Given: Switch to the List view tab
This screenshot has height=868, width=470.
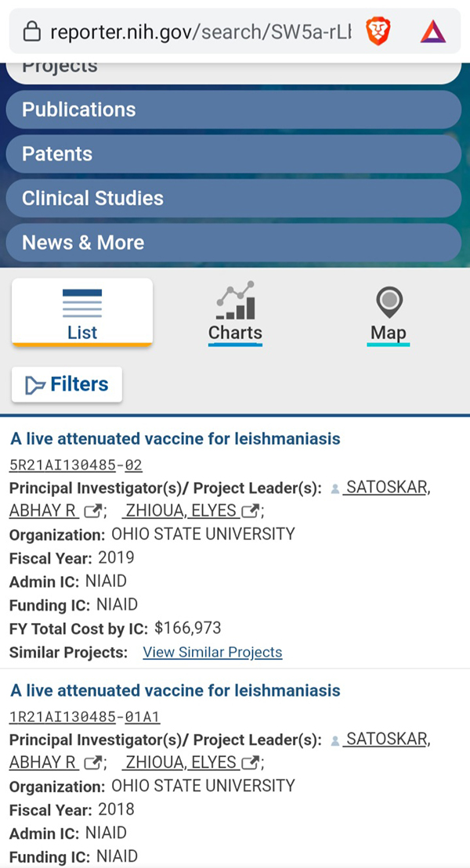Looking at the screenshot, I should 82,312.
